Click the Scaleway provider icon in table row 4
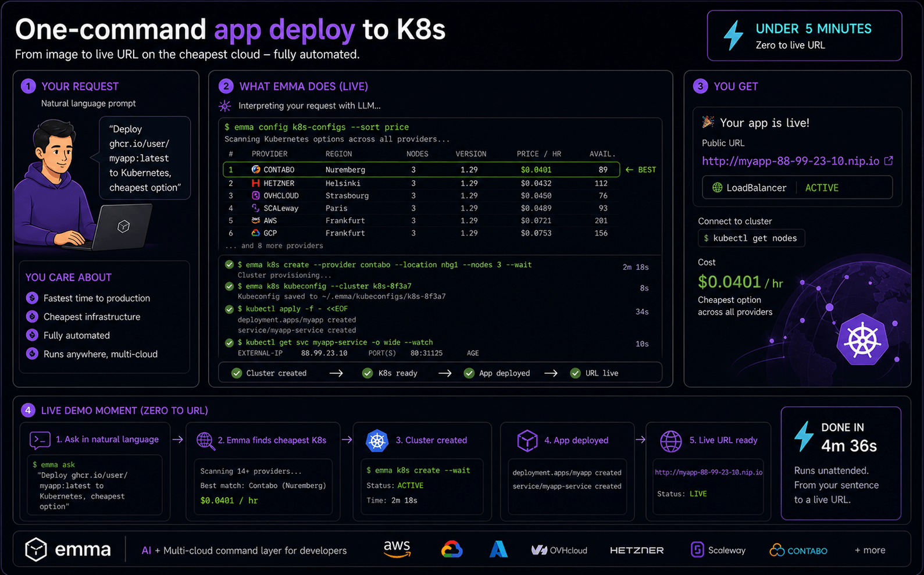The width and height of the screenshot is (924, 575). [256, 208]
